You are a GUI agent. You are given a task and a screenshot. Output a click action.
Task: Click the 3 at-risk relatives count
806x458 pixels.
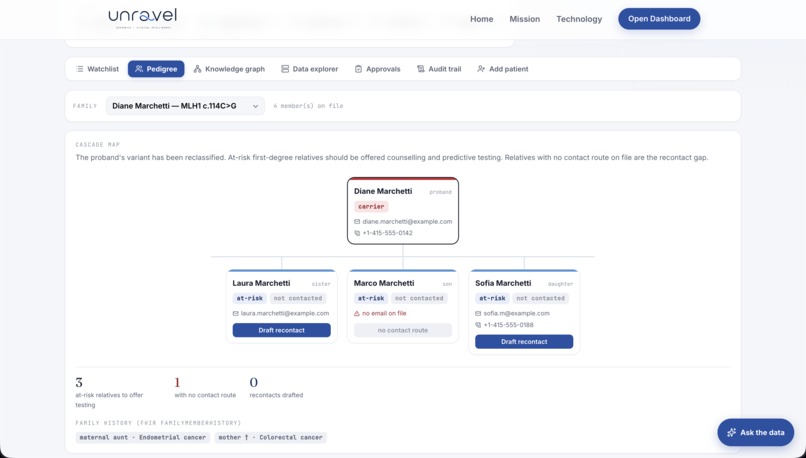point(79,382)
